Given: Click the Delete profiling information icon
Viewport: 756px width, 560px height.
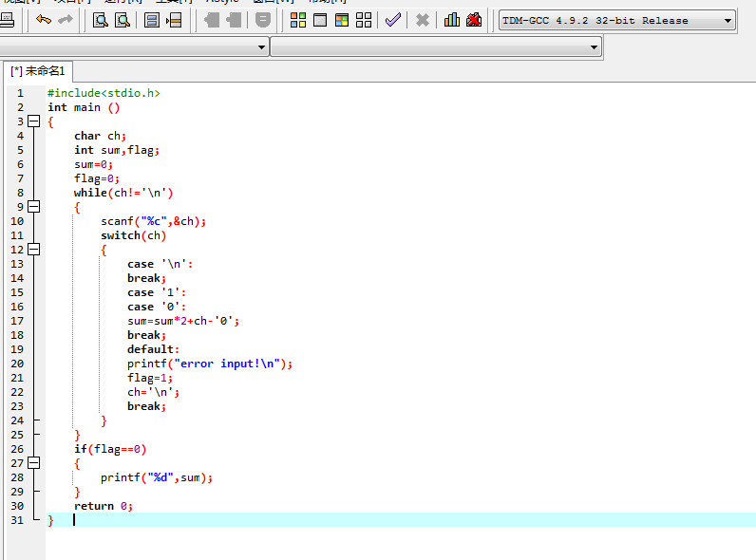Looking at the screenshot, I should pyautogui.click(x=474, y=20).
